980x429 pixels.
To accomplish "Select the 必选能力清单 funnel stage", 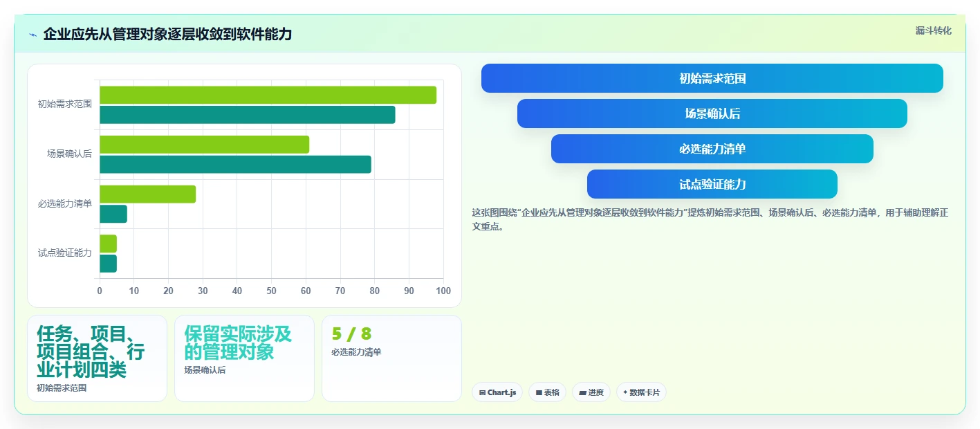I will click(712, 149).
